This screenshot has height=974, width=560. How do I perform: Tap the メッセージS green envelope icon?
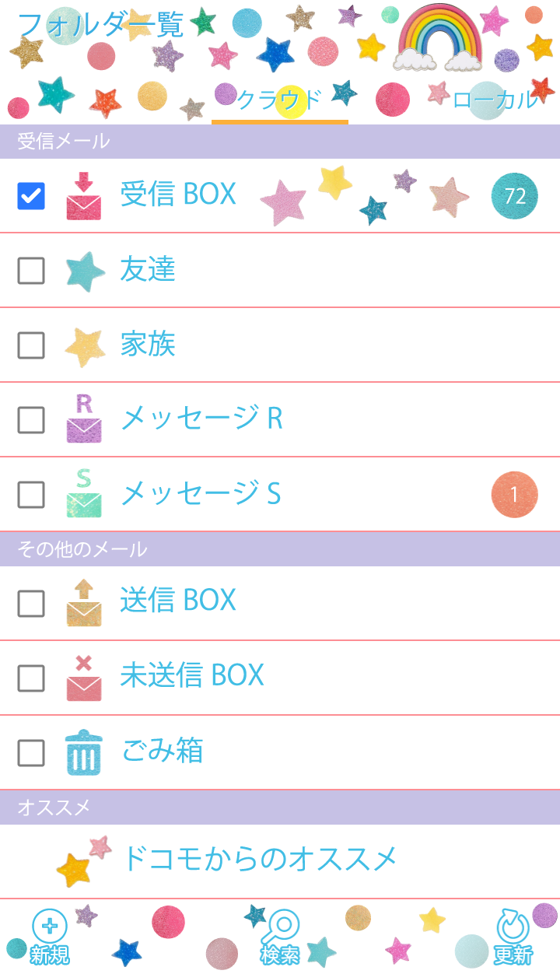[84, 494]
